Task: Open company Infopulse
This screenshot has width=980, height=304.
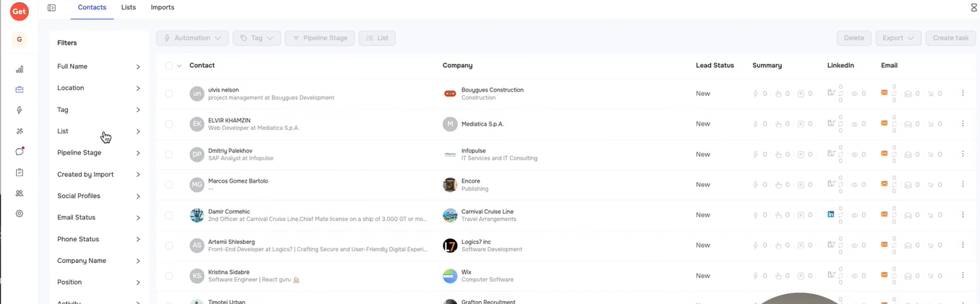Action: coord(474,151)
